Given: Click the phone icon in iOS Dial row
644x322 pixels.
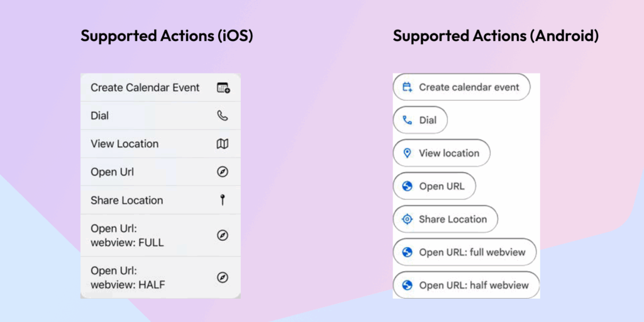Looking at the screenshot, I should click(x=223, y=116).
